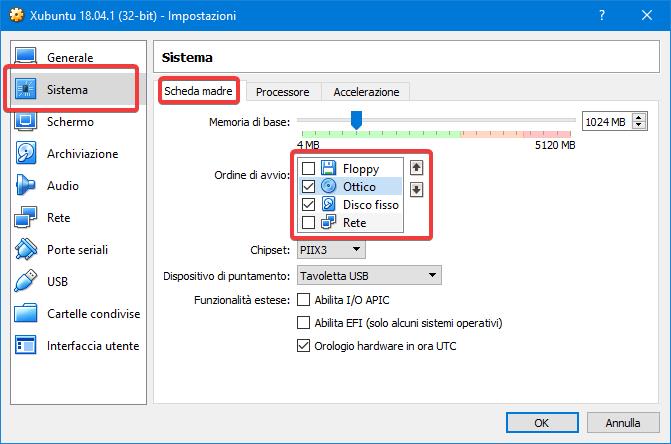Click the Floppy diskette icon in boot order
Viewport: 671px width, 444px height.
328,168
